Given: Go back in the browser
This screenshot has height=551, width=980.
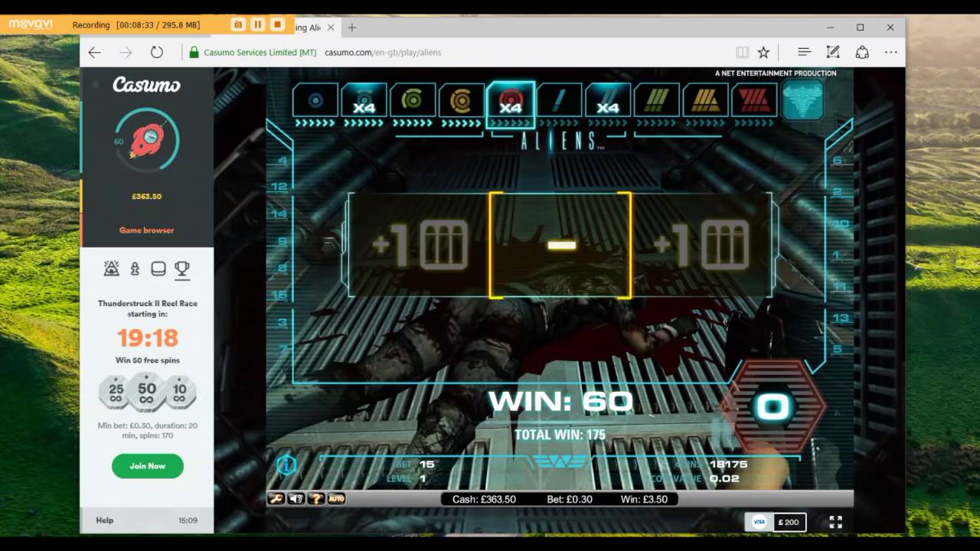Looking at the screenshot, I should 95,52.
